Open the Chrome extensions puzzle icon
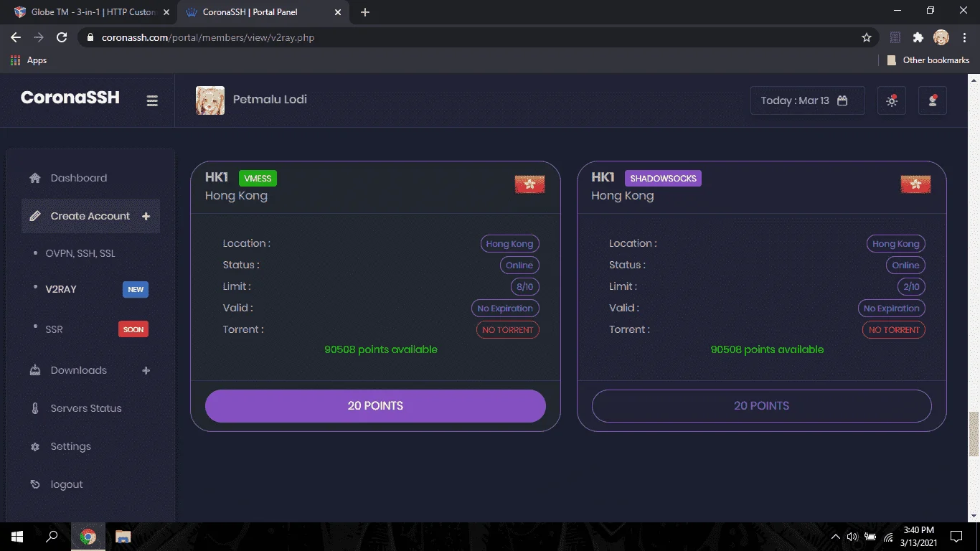This screenshot has width=980, height=551. 918,37
